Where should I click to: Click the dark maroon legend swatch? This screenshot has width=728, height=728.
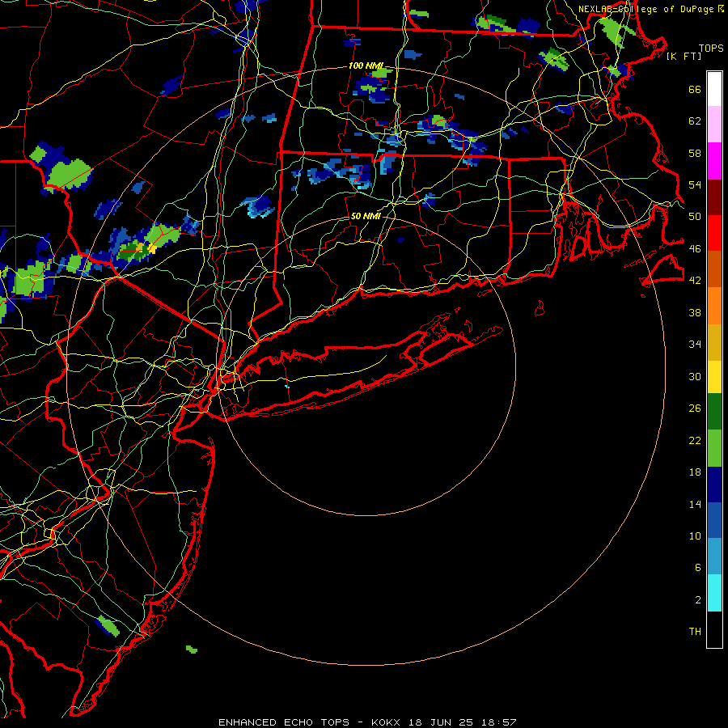tap(714, 198)
